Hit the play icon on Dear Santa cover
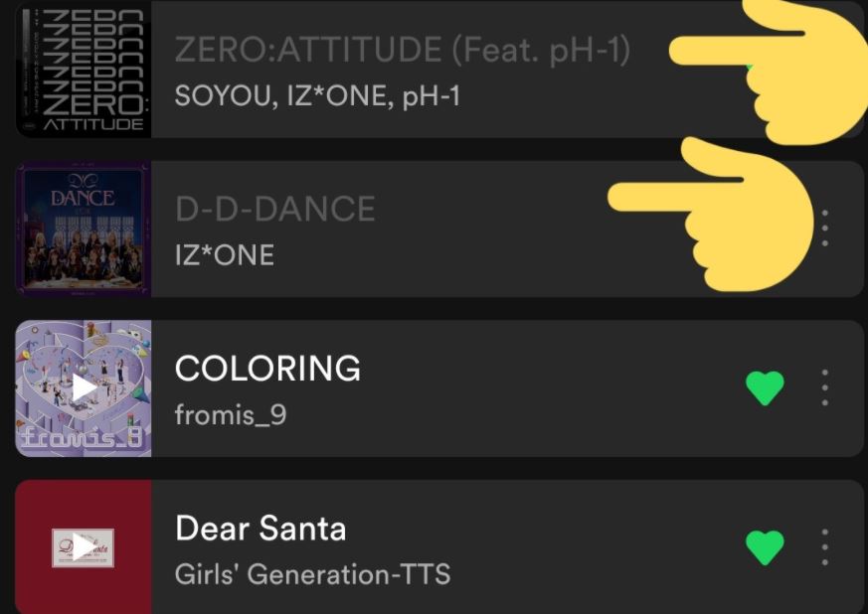 [x=85, y=547]
